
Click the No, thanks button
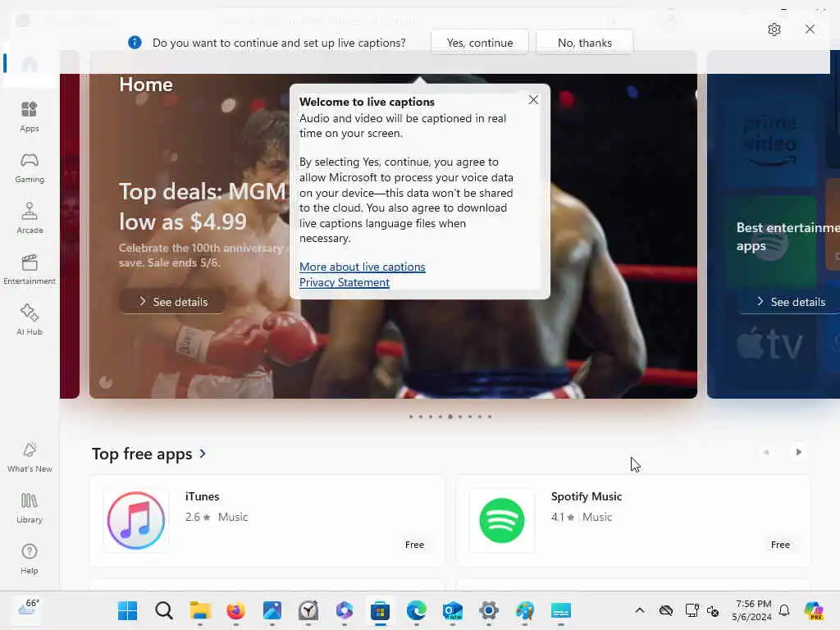click(584, 43)
